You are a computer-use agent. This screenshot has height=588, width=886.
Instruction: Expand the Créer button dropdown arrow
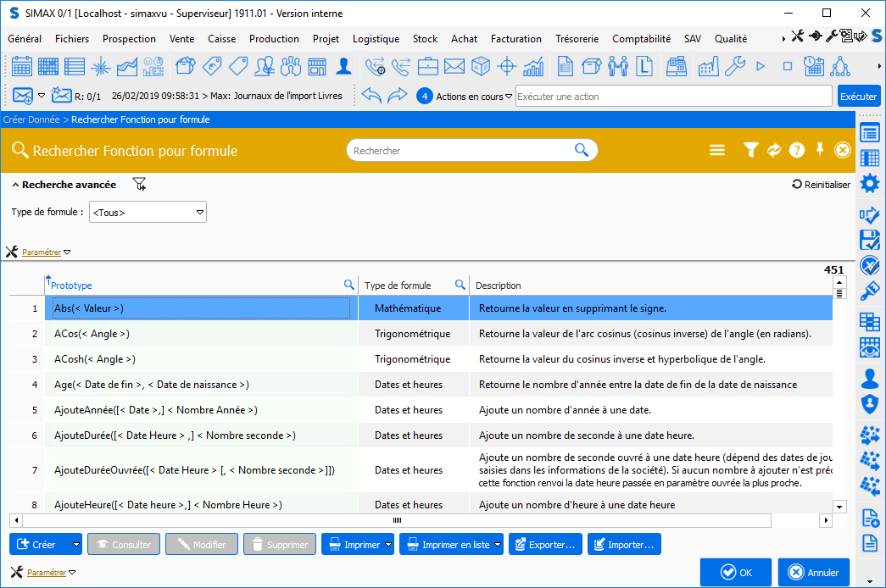(x=76, y=545)
